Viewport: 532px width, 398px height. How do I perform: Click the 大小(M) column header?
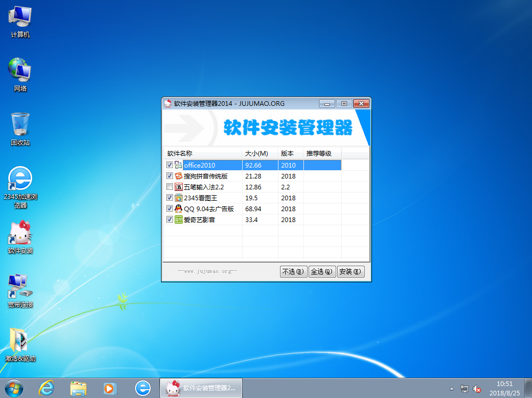tap(260, 154)
